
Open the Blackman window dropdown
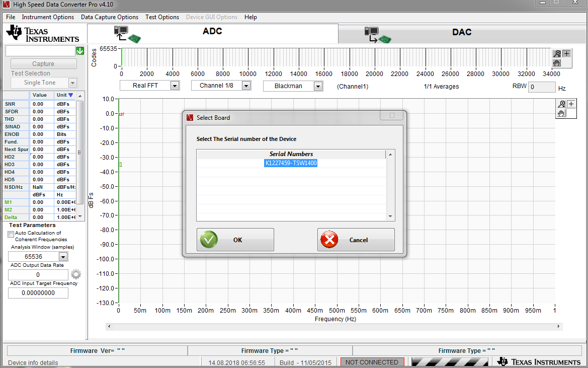pos(318,86)
